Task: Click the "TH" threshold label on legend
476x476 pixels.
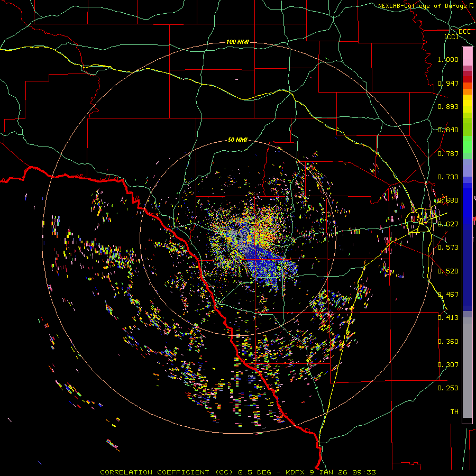Action: tap(454, 412)
